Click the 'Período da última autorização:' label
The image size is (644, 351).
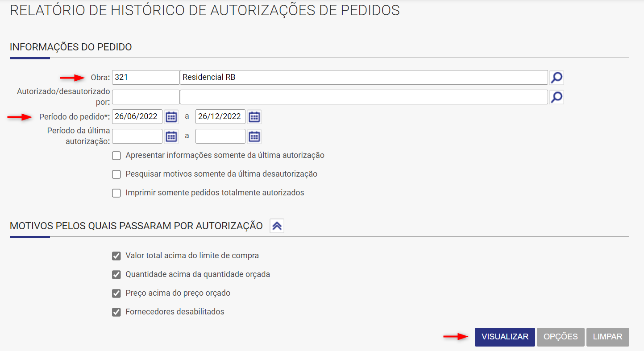(x=79, y=136)
